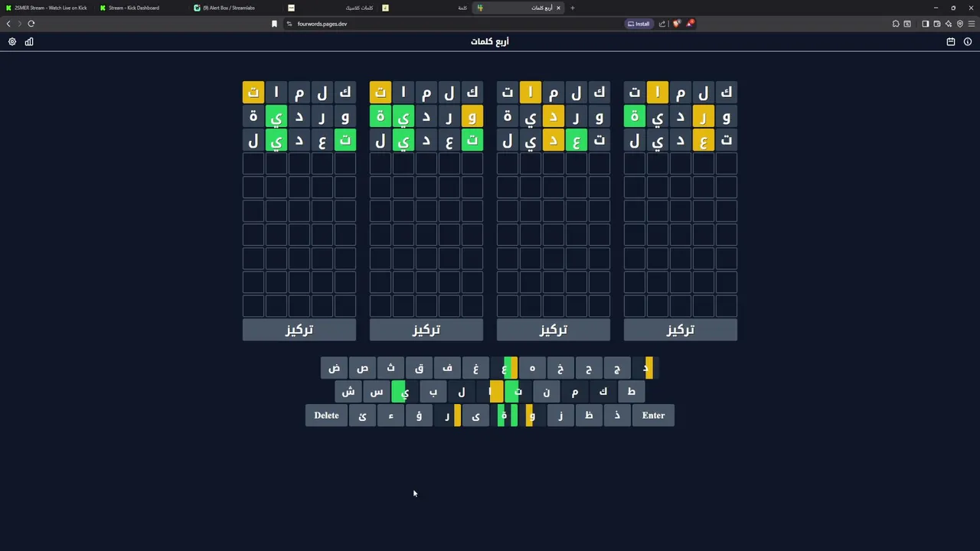Tap the ؤ key
This screenshot has width=980, height=551.
419,416
